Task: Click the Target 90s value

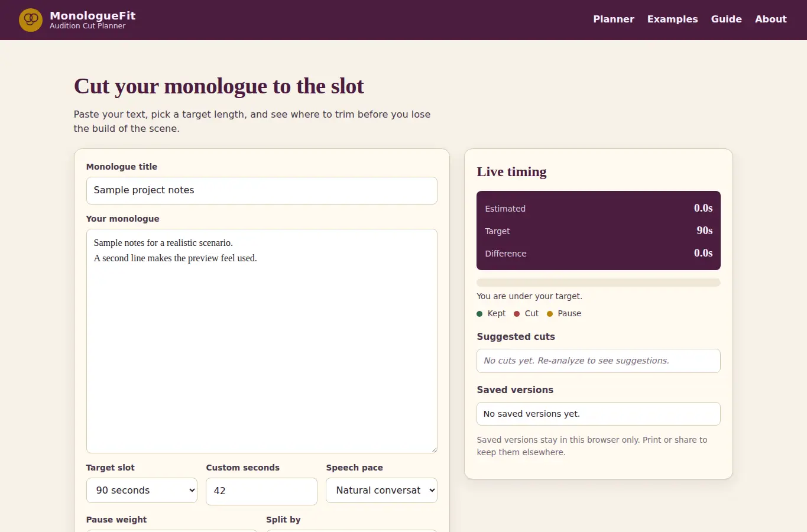Action: (x=704, y=231)
